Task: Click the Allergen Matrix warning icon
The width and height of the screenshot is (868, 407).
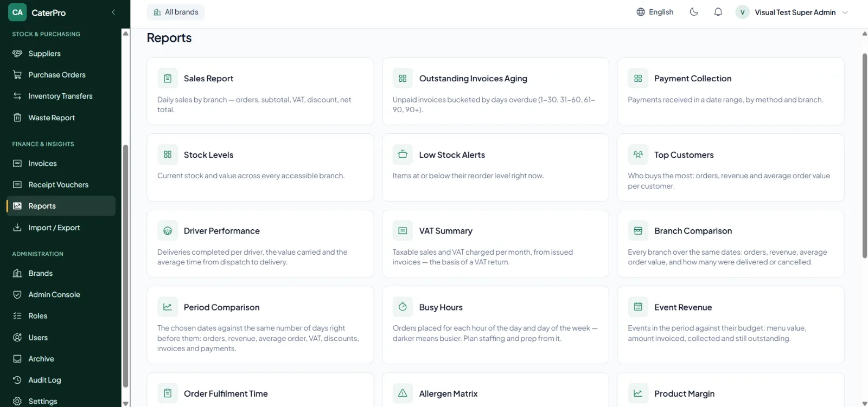Action: tap(403, 393)
